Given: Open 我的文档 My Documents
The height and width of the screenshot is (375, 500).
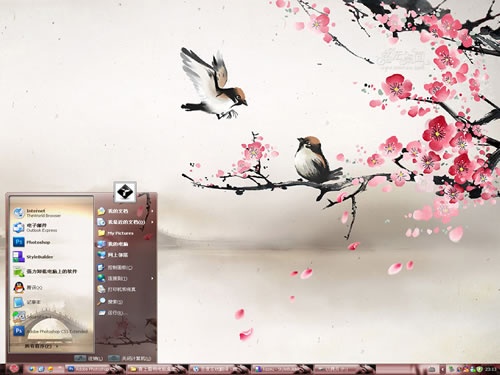Looking at the screenshot, I should pos(125,211).
